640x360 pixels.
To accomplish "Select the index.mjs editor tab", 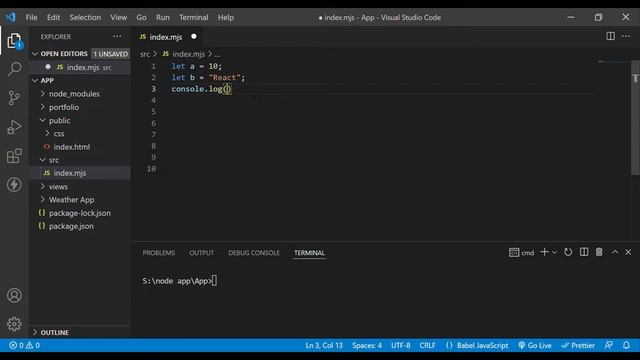I will click(x=166, y=37).
